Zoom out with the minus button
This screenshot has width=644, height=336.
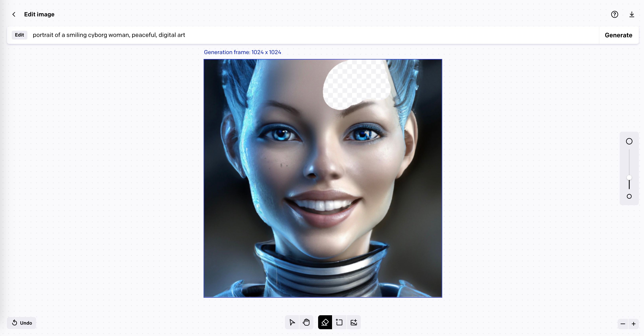coord(622,323)
